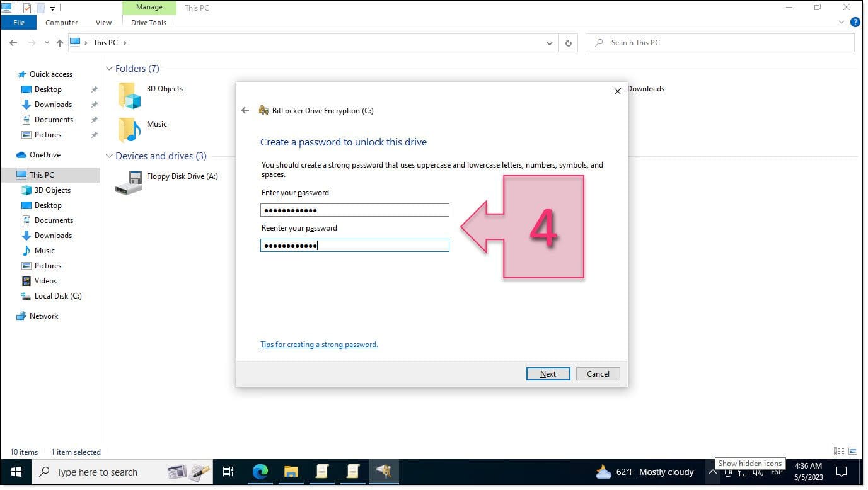Open the news search highlight icon
868x490 pixels.
click(188, 472)
